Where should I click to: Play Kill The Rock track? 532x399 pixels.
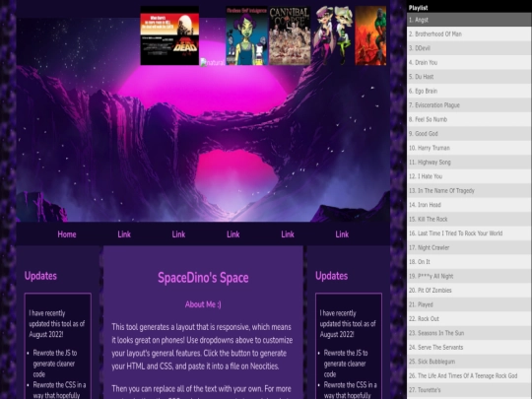(469, 219)
